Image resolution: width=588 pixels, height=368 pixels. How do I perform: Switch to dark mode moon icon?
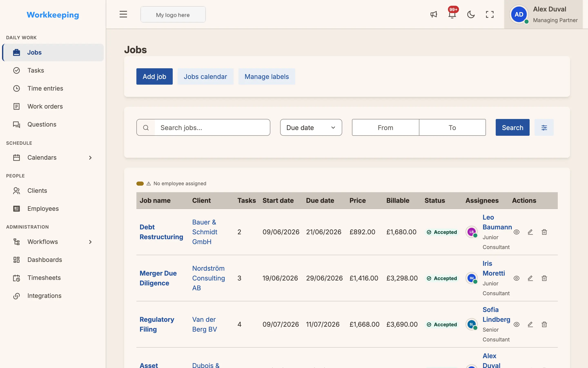coord(471,14)
